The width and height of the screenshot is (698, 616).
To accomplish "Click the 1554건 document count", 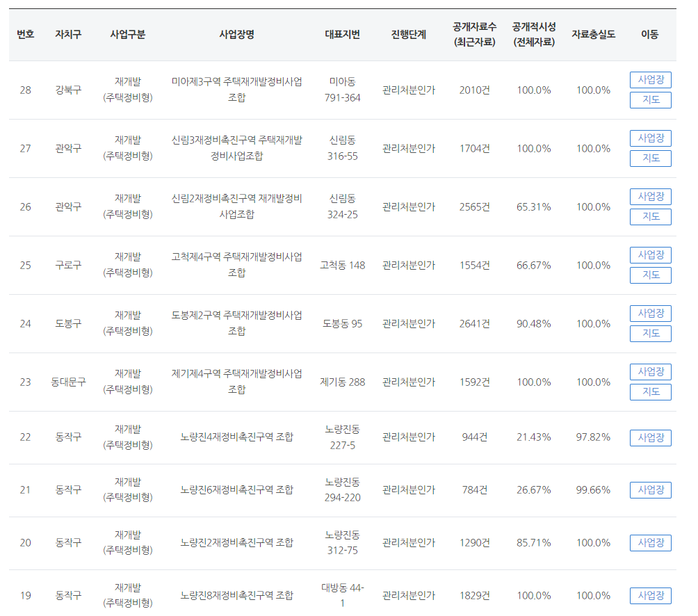I will [475, 266].
